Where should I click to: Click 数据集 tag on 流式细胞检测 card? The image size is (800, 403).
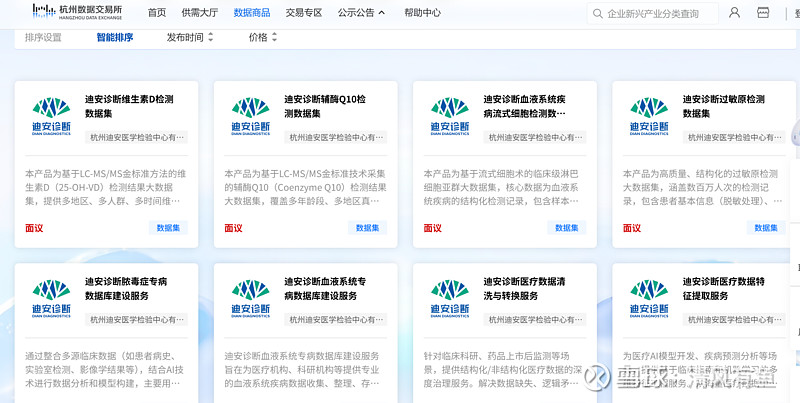click(567, 228)
